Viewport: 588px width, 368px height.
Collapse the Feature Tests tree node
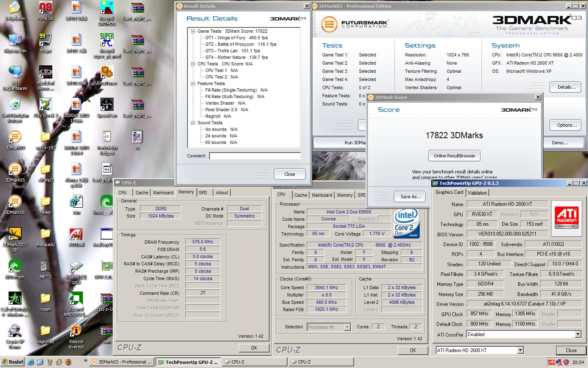[193, 83]
